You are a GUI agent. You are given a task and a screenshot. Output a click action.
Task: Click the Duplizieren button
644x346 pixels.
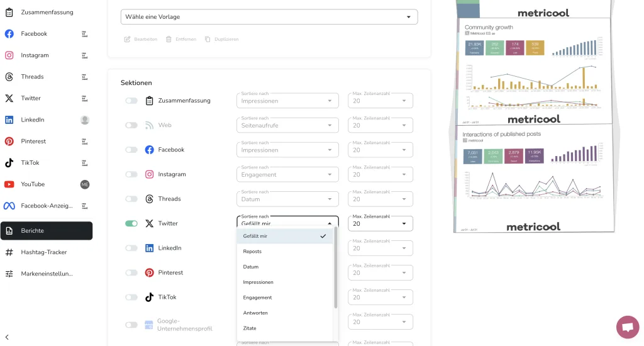(x=221, y=39)
